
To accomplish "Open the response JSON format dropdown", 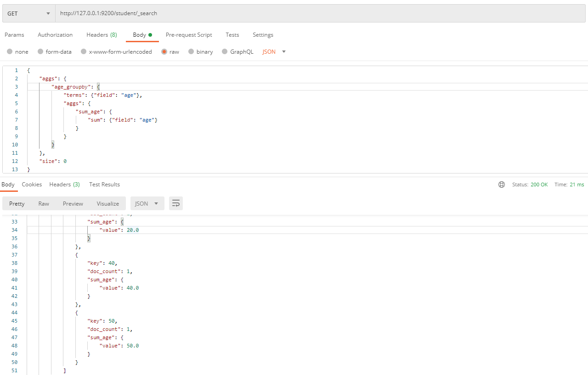I will [147, 204].
